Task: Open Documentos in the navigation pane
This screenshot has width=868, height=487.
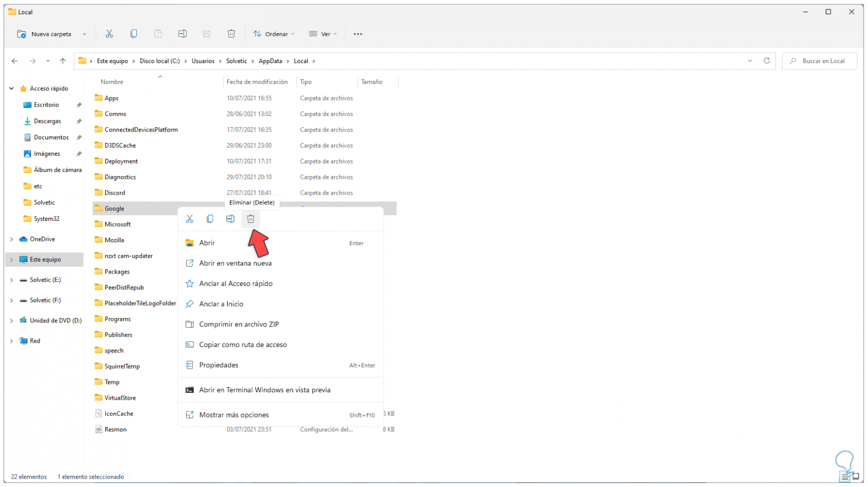Action: 51,137
